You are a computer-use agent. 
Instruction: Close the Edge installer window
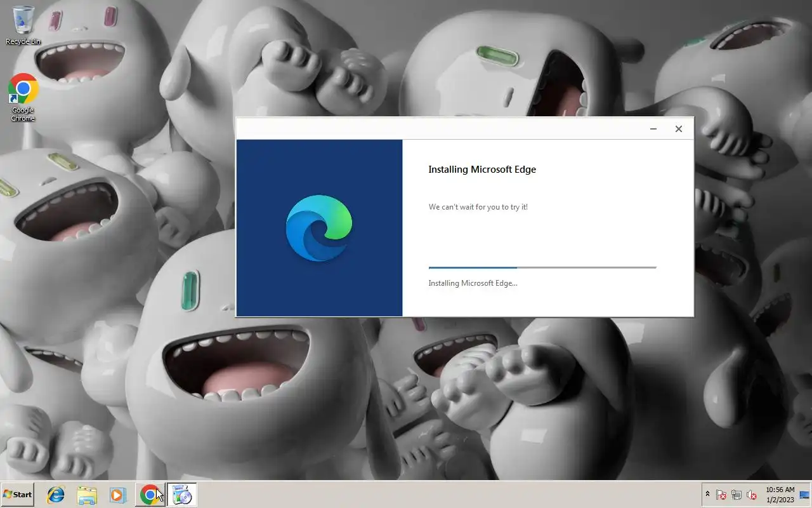click(679, 129)
